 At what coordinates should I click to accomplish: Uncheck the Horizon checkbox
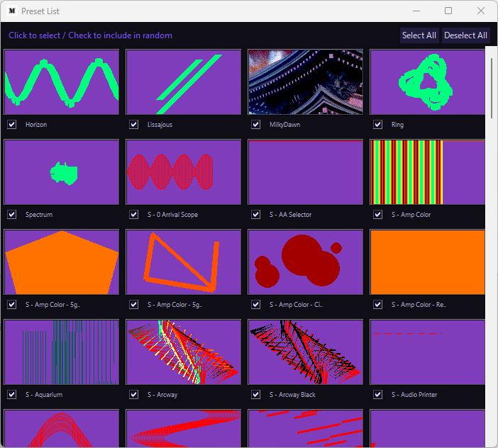[x=12, y=124]
